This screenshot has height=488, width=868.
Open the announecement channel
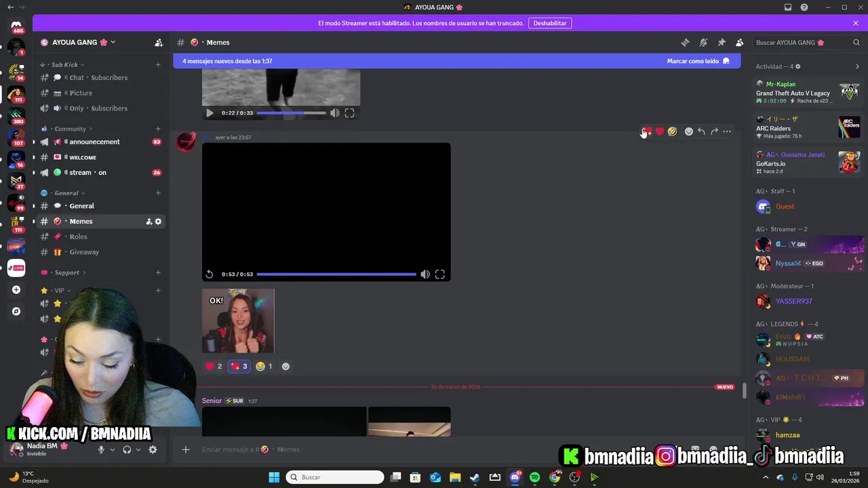(x=100, y=142)
